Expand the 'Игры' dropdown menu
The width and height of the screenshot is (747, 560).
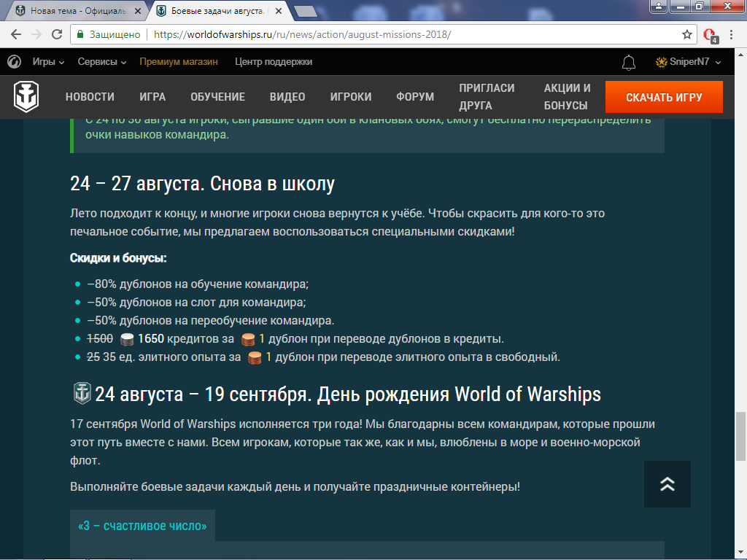click(x=48, y=62)
